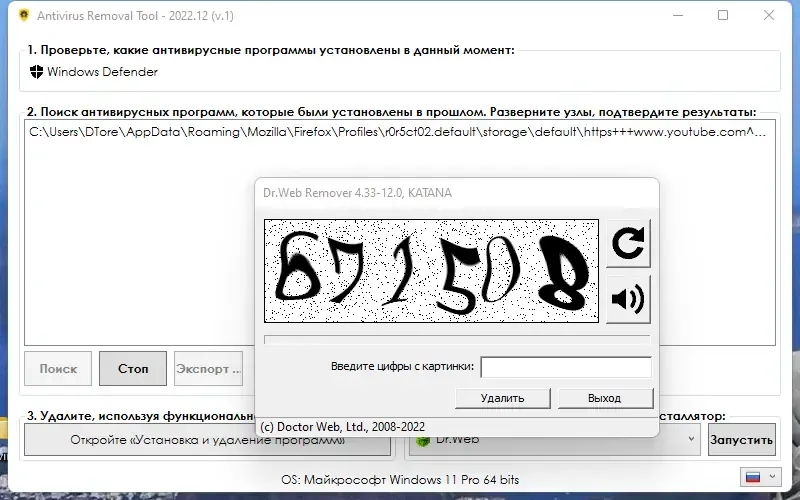Click the captcha digits input field
Screen dimensions: 800x500
[566, 367]
